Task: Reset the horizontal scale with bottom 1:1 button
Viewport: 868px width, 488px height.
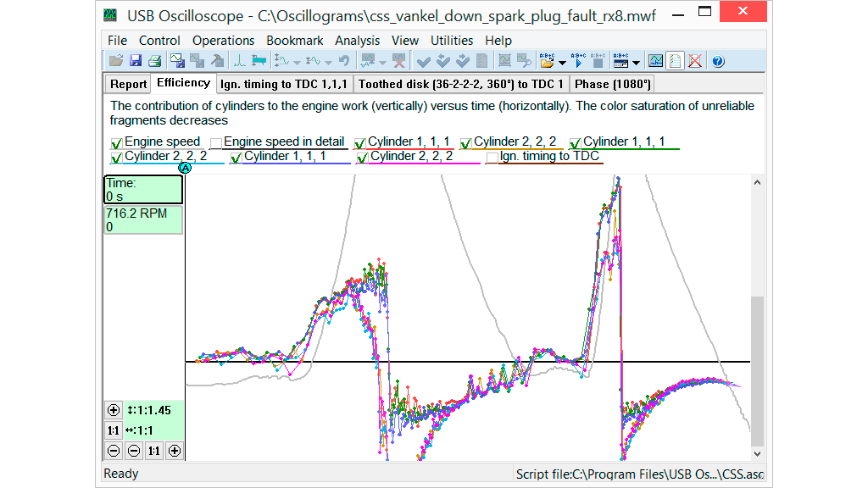Action: click(x=153, y=451)
